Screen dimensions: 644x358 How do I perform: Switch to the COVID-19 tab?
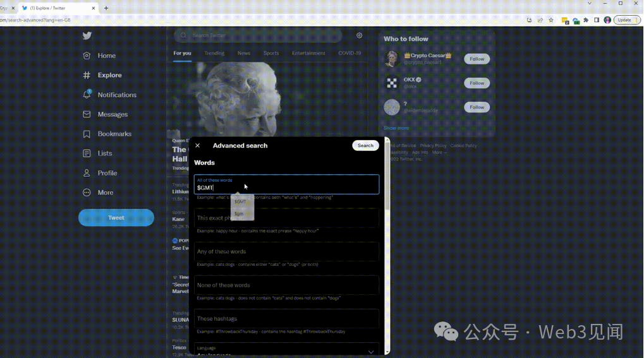tap(349, 53)
